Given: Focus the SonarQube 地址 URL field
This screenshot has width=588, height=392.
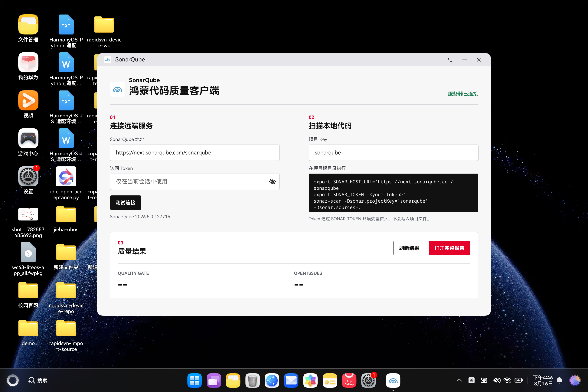Looking at the screenshot, I should click(194, 152).
